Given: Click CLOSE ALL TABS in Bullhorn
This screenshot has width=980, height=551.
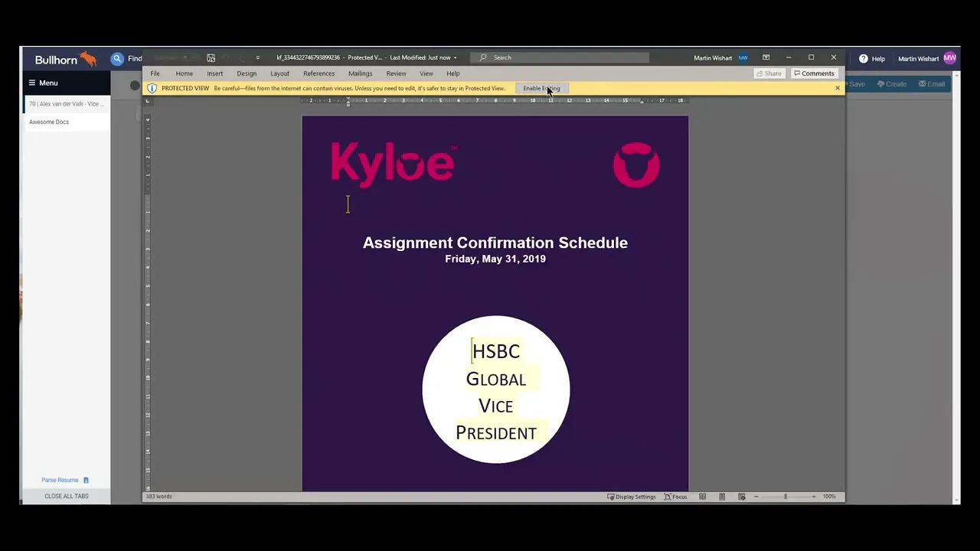Looking at the screenshot, I should click(x=67, y=496).
